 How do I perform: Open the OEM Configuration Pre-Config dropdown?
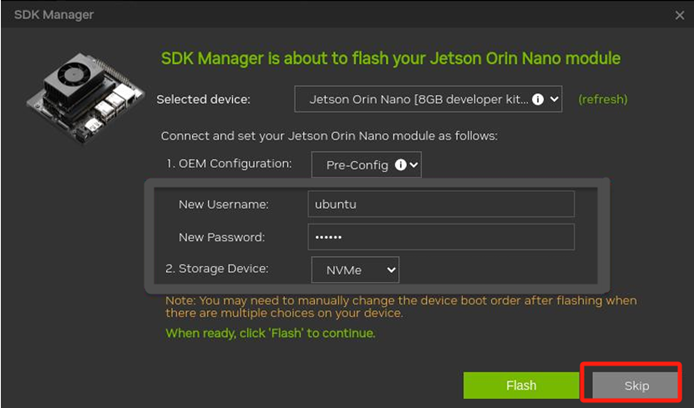click(x=366, y=165)
